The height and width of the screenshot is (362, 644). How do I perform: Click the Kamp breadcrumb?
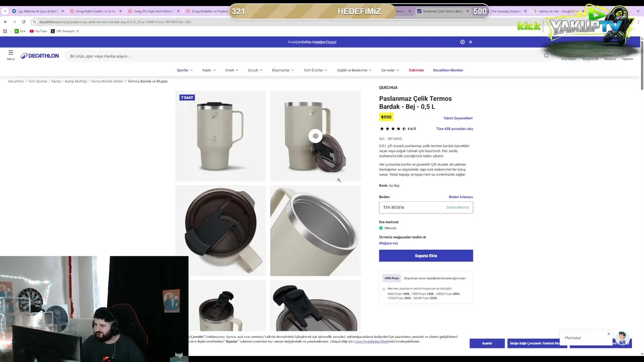56,81
